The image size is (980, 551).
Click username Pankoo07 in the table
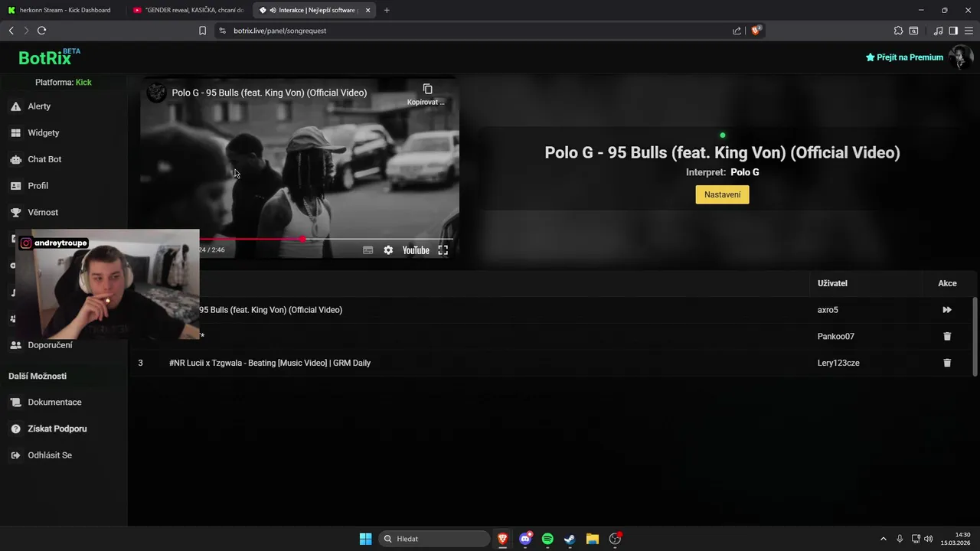(836, 337)
